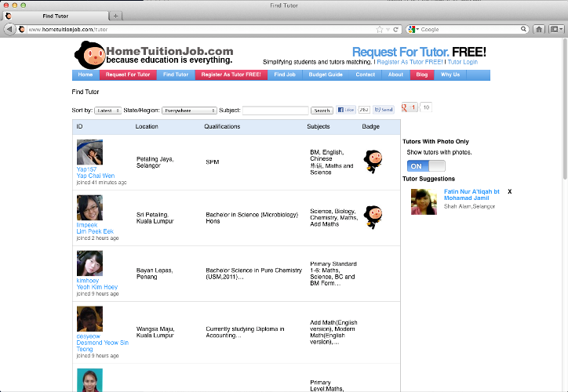Screen dimensions: 568x392
Task: Click the HomeTuitionJob mascot logo
Action: tap(89, 55)
